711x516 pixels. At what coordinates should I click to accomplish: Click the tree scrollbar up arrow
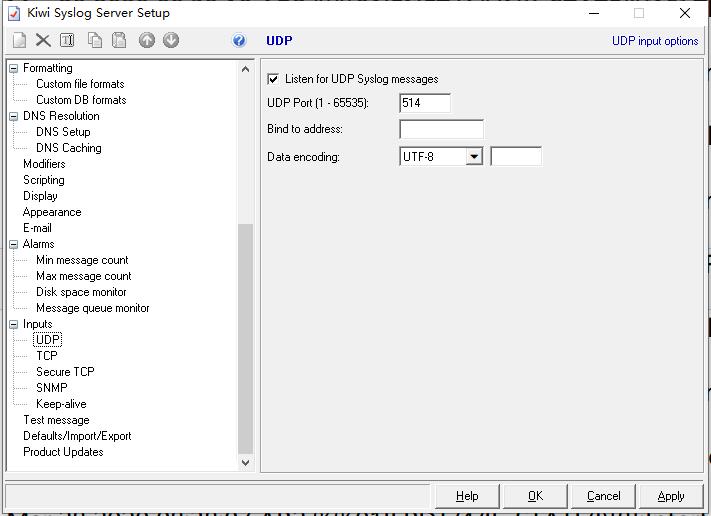pos(245,69)
